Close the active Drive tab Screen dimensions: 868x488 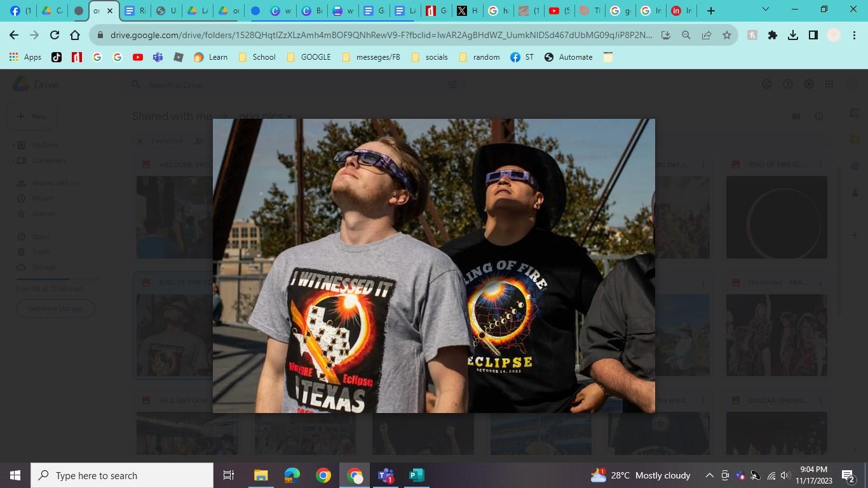tap(110, 11)
